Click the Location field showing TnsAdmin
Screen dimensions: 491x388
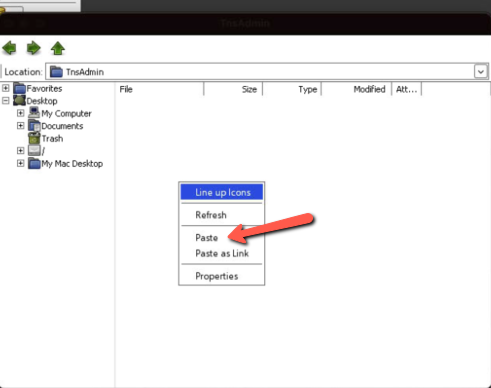tap(267, 71)
